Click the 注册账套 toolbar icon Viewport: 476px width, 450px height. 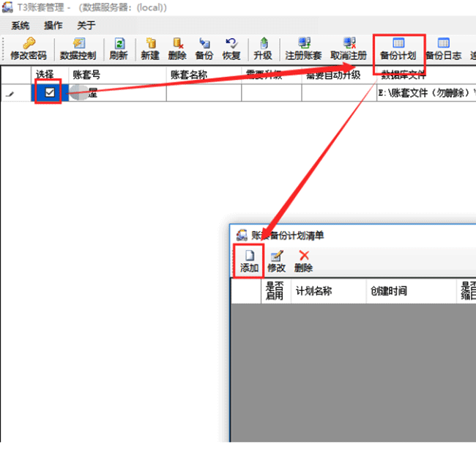pos(304,43)
